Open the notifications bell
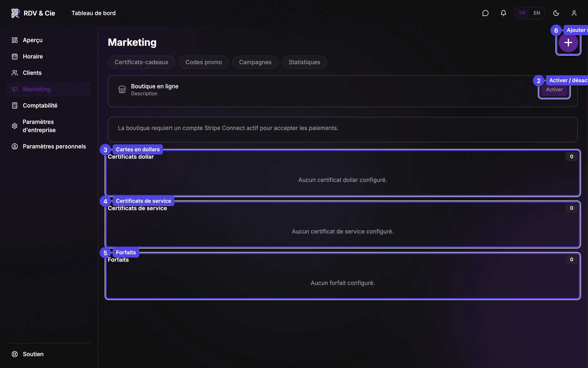The image size is (588, 368). click(503, 13)
